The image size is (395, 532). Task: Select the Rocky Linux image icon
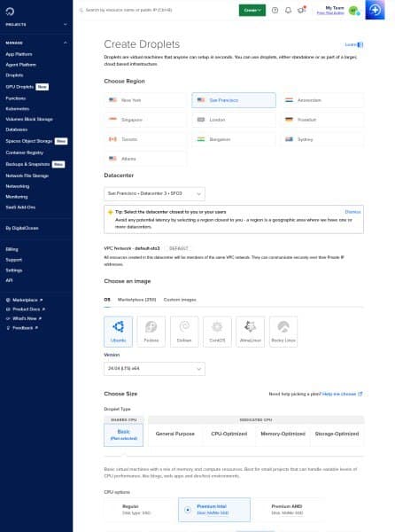[283, 331]
